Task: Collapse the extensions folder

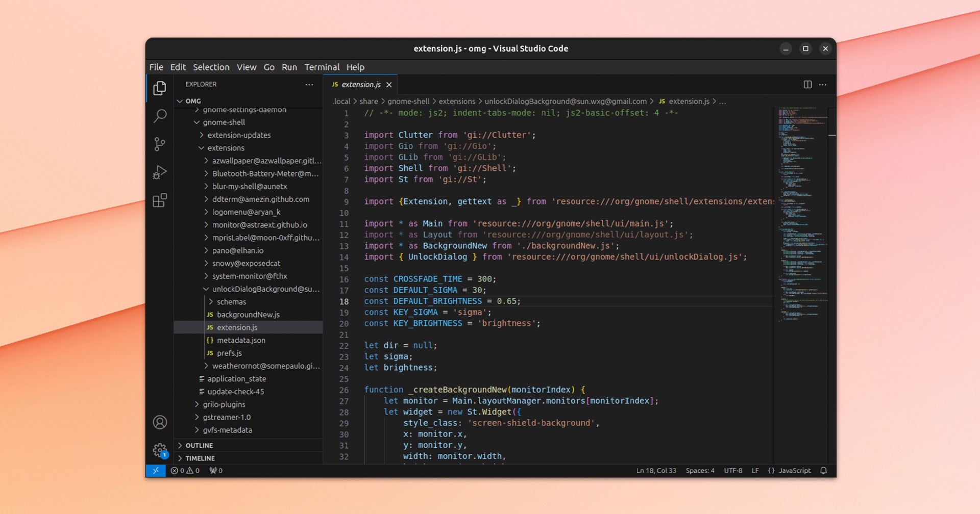Action: click(x=248, y=148)
